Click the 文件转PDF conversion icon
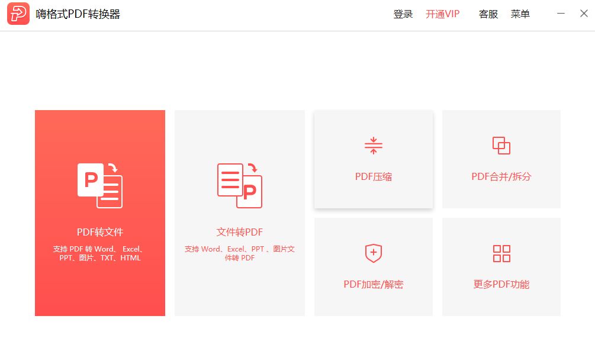595x364 pixels. pyautogui.click(x=239, y=185)
